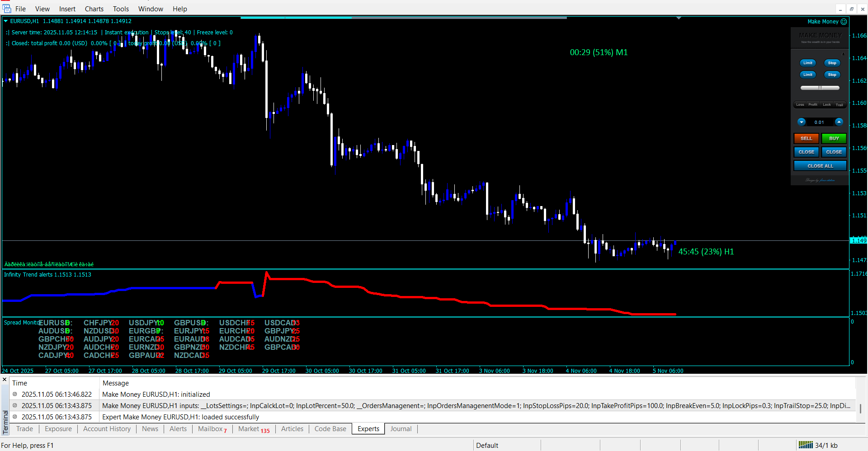The height and width of the screenshot is (451, 868).
Task: Increase lot size with the up arrow
Action: (x=839, y=122)
